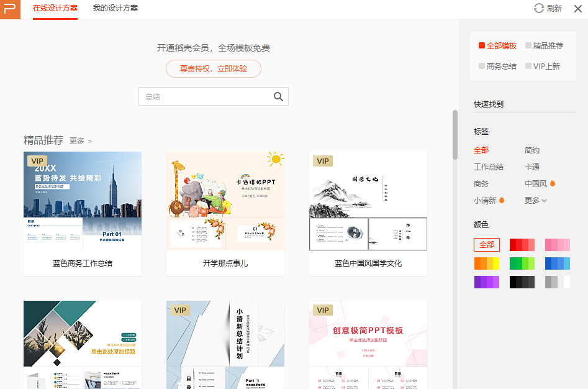Click the refresh icon beside 刷新
Screen dimensions: 588x389
pyautogui.click(x=539, y=8)
